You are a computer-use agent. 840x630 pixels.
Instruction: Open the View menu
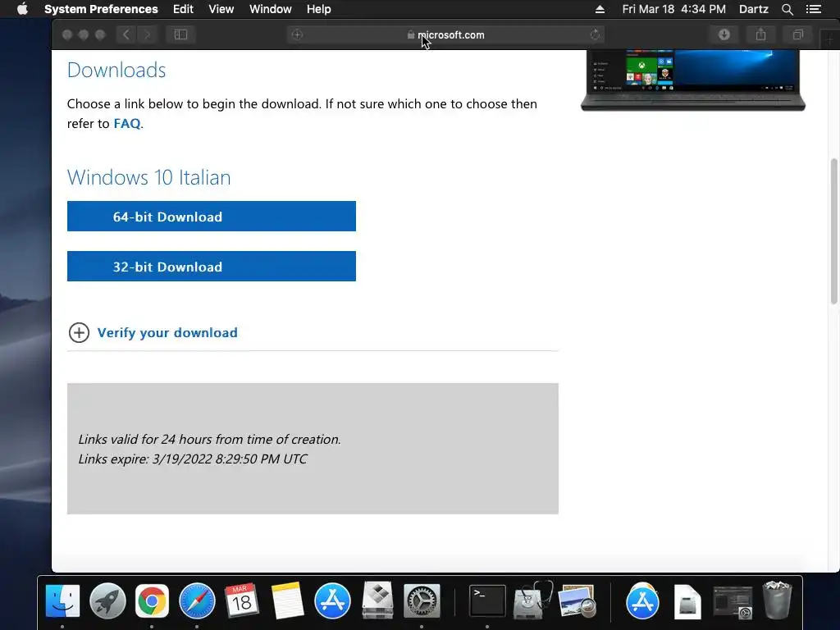pyautogui.click(x=221, y=9)
